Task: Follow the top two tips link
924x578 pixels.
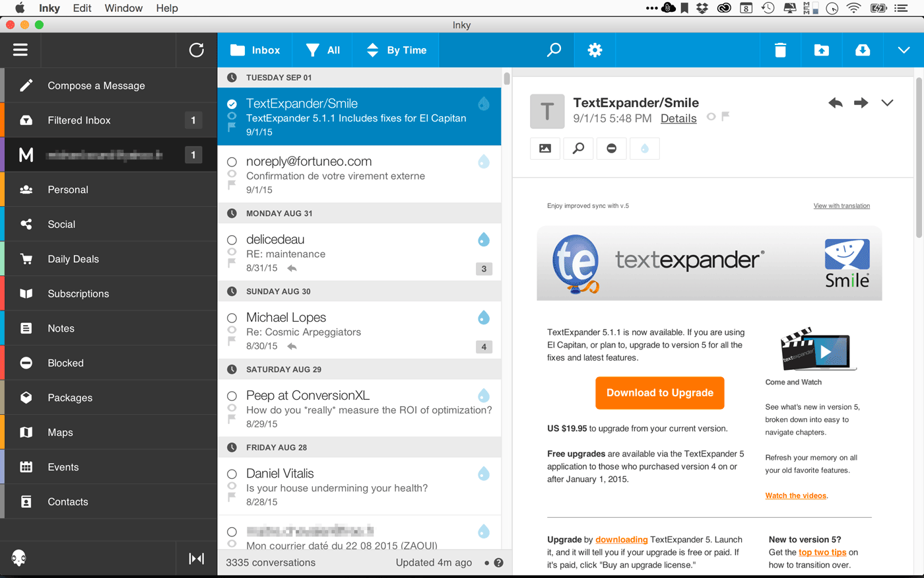Action: [x=822, y=552]
